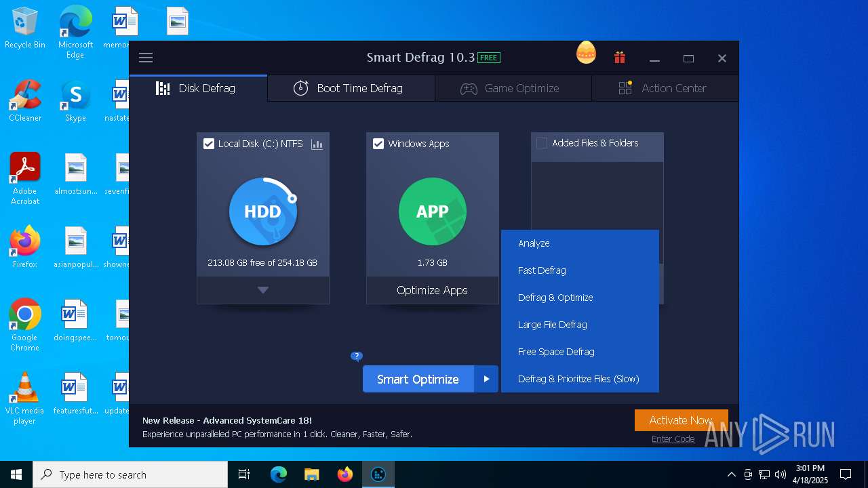Expand Local Disk card down arrow
This screenshot has height=488, width=868.
[x=263, y=290]
